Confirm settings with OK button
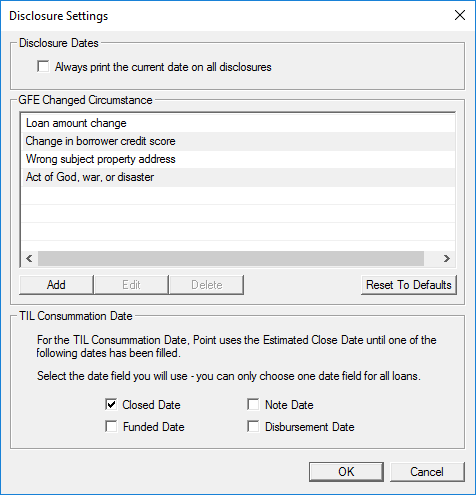Viewport: 476px width, 495px height. tap(346, 472)
